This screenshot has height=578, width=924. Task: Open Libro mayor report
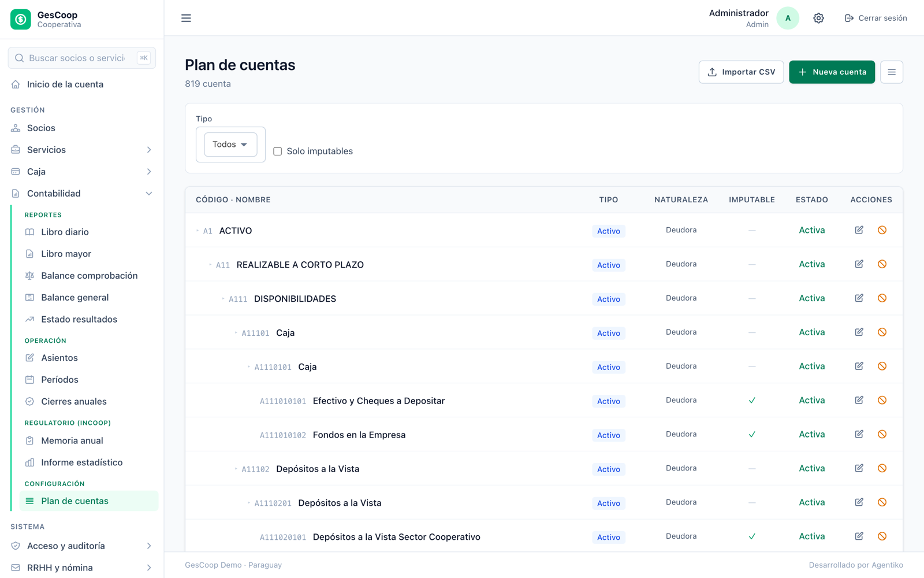[89, 254]
